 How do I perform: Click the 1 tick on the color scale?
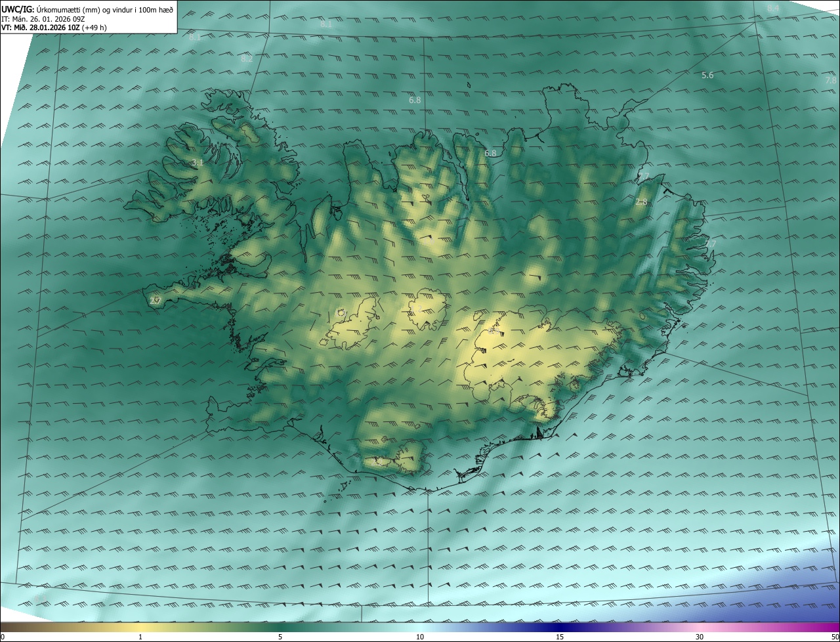tap(141, 637)
